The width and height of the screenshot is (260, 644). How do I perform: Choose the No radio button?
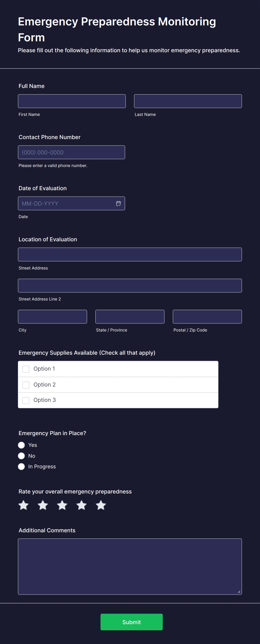pyautogui.click(x=21, y=456)
